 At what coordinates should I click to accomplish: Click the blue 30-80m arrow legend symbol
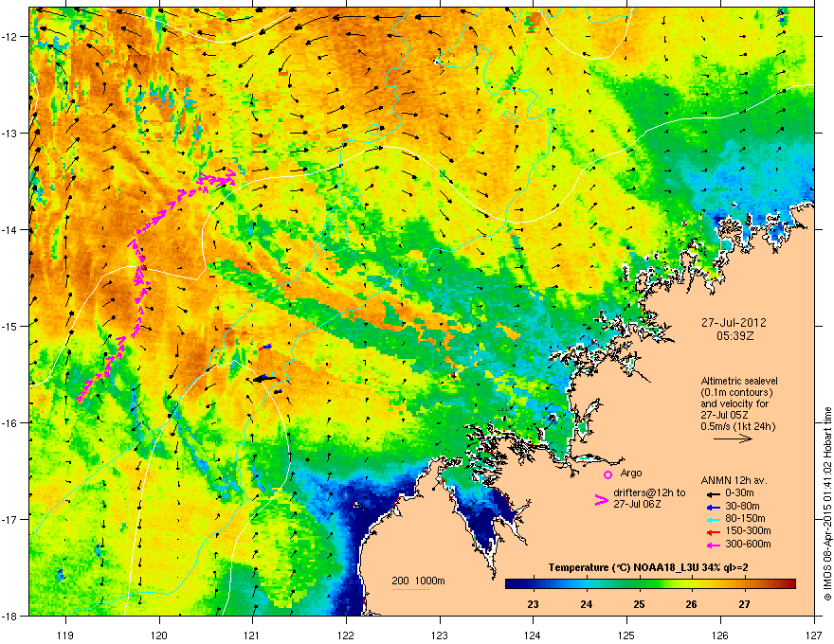click(712, 507)
